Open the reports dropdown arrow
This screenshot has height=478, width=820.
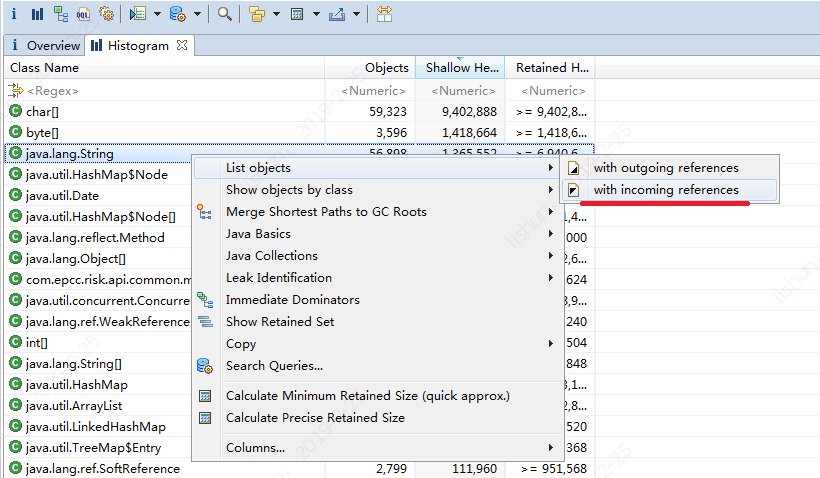157,14
